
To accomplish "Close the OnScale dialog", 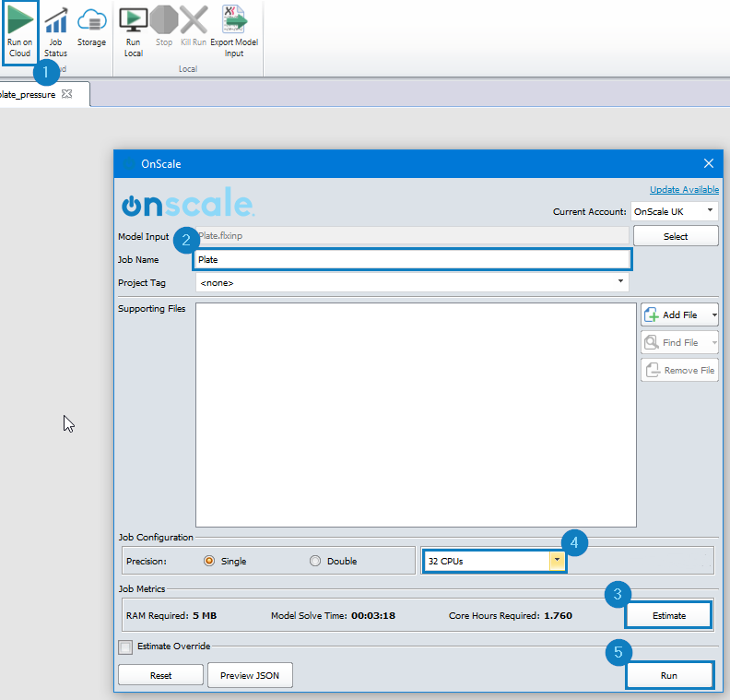I will 709,163.
